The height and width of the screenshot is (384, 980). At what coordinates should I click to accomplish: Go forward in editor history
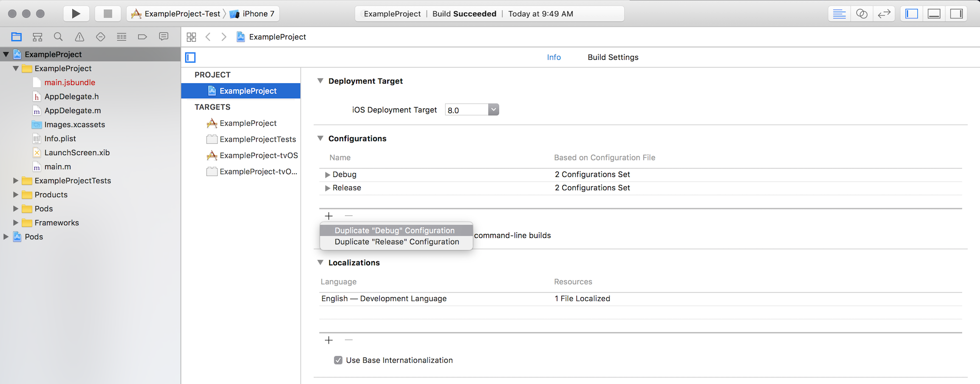[224, 37]
